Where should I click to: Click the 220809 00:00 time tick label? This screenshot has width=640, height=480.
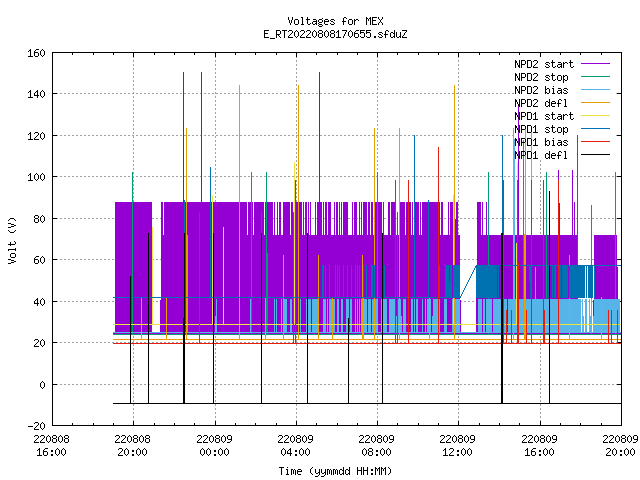[214, 445]
